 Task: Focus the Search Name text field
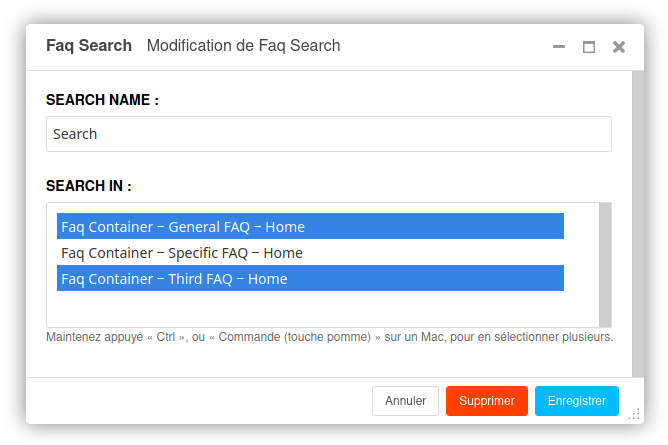(x=329, y=134)
